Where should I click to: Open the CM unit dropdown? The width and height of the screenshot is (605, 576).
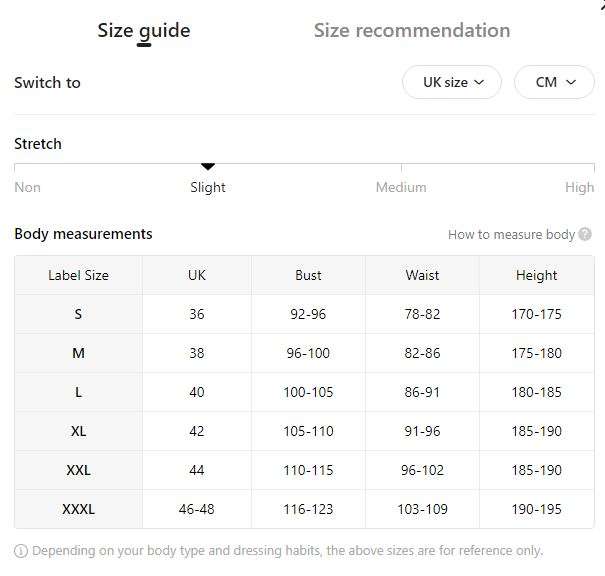(x=554, y=82)
